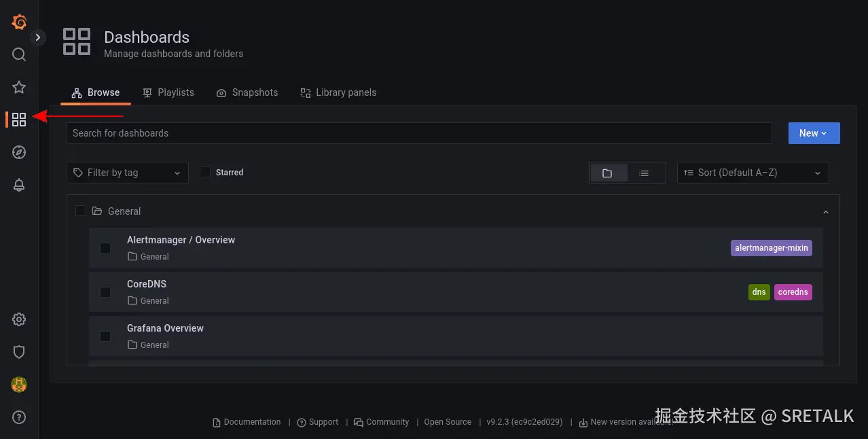This screenshot has width=868, height=439.
Task: Open the Grafana logo home link
Action: [19, 22]
